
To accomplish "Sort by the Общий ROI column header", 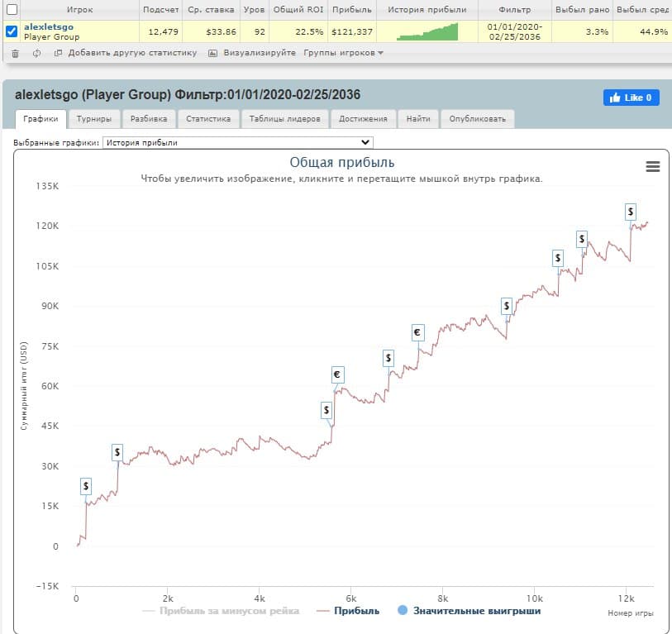I will click(x=298, y=9).
